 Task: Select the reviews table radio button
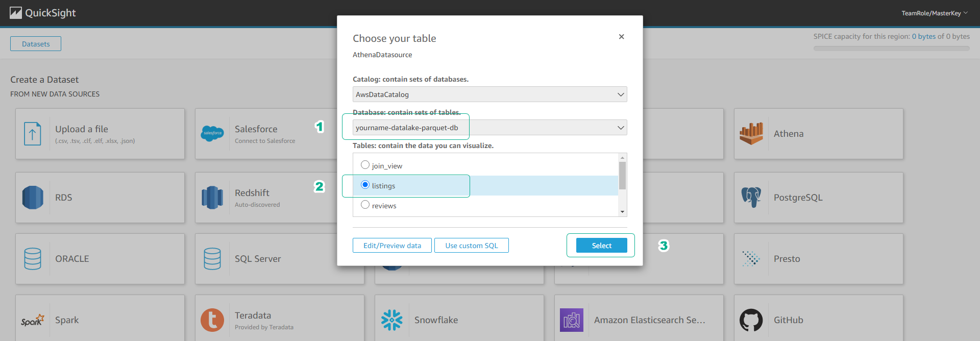coord(365,205)
